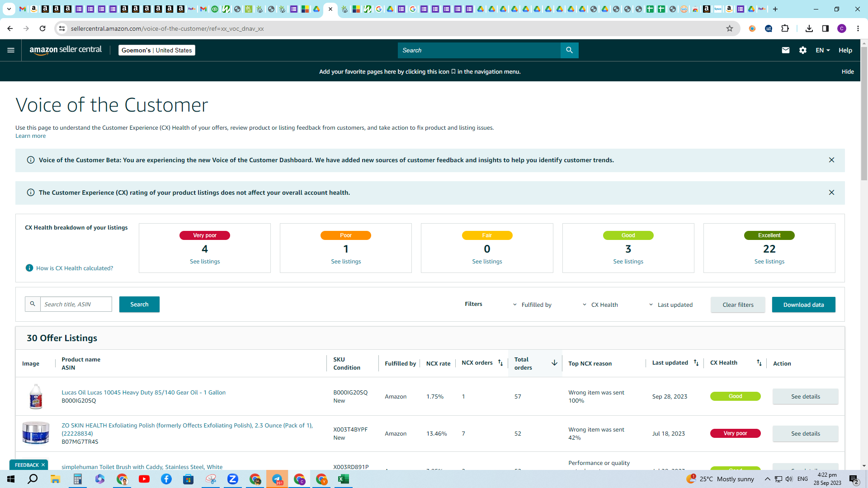Click the Very poor badge for ZO Skin

tap(735, 433)
